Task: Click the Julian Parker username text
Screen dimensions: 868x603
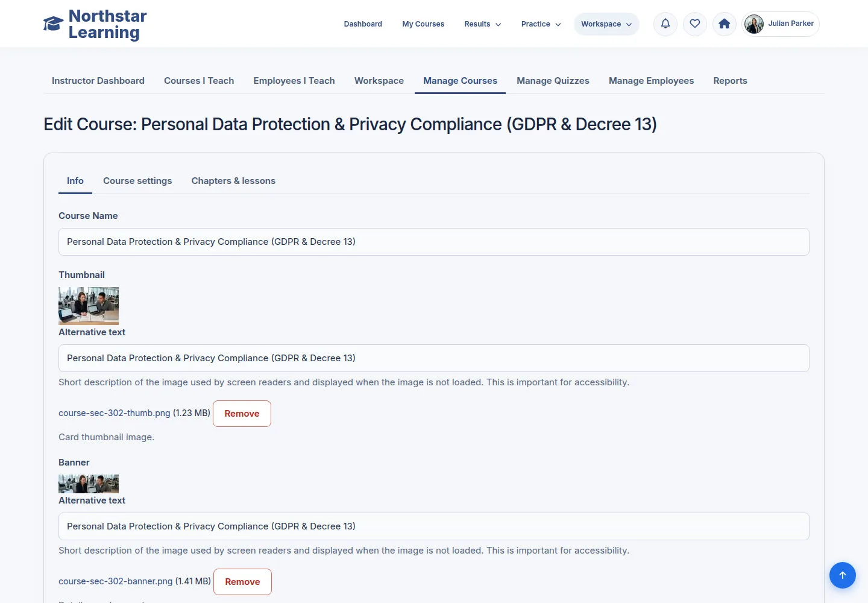Action: pos(791,24)
